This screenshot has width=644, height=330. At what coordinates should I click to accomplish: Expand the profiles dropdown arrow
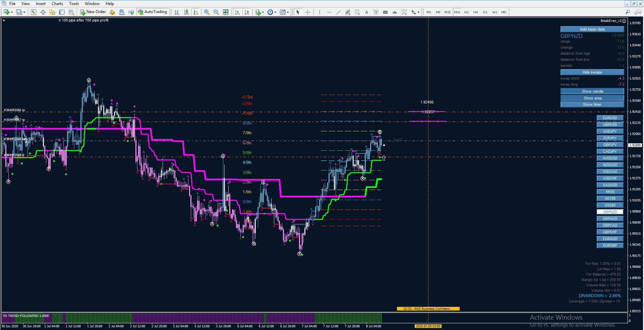(x=24, y=12)
